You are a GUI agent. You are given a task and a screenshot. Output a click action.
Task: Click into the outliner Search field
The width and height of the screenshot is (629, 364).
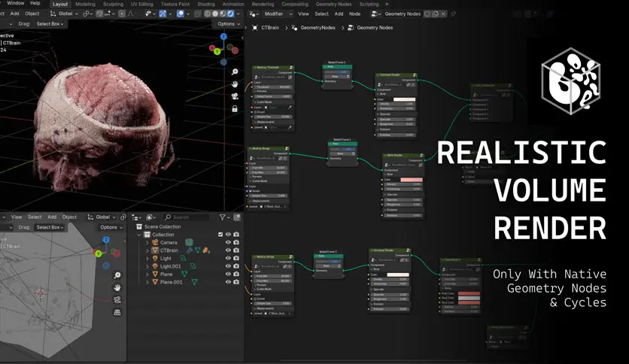186,217
